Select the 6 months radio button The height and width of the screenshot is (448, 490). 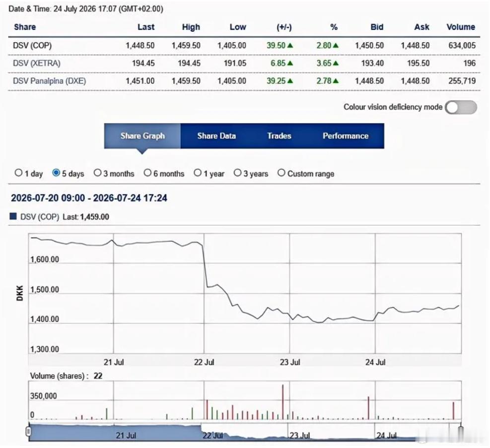click(147, 173)
